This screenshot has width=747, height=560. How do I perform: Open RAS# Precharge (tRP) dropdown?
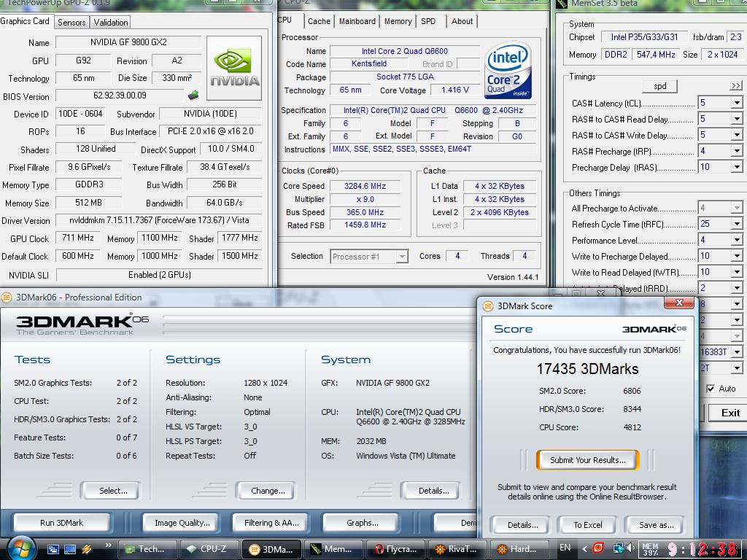(x=737, y=152)
